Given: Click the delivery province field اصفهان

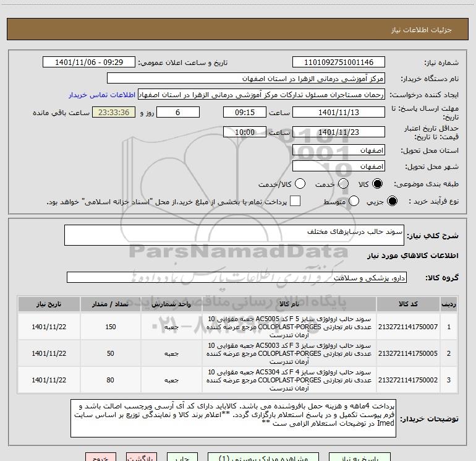Looking at the screenshot, I should point(339,150).
